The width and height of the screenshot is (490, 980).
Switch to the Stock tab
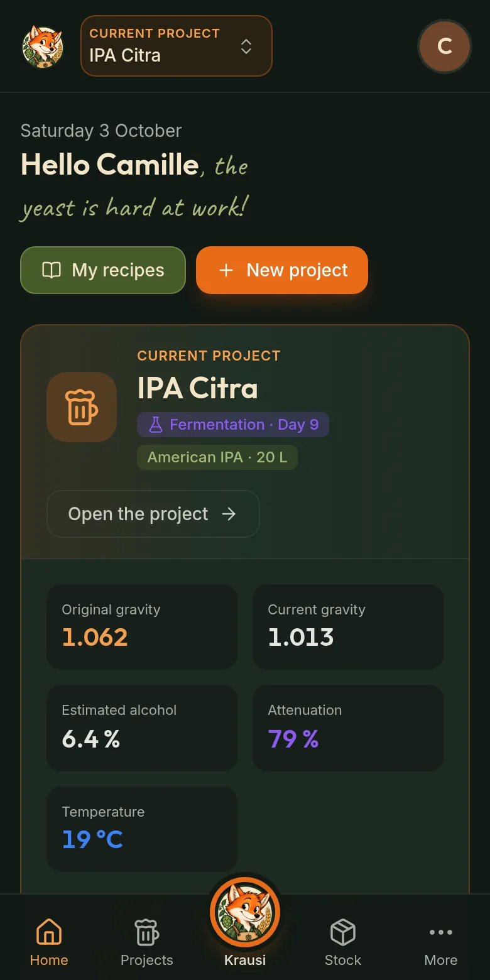click(343, 942)
